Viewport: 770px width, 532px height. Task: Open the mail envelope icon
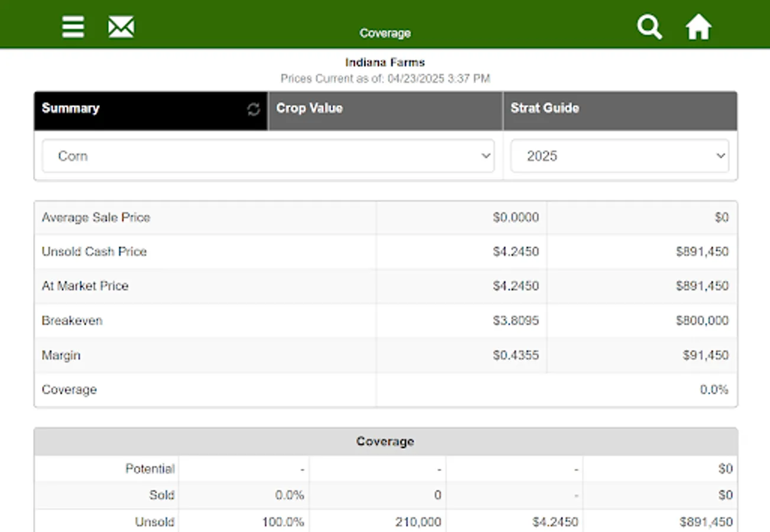pos(121,27)
